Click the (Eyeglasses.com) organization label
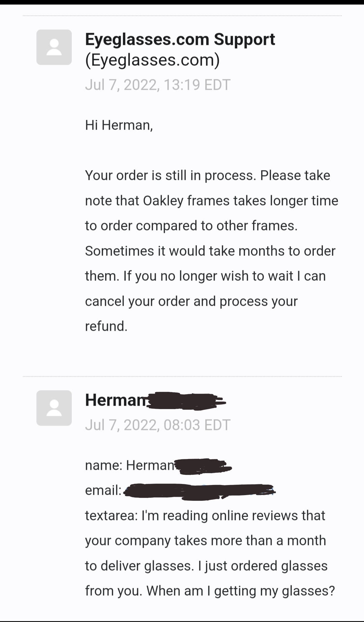The image size is (364, 622). [152, 60]
